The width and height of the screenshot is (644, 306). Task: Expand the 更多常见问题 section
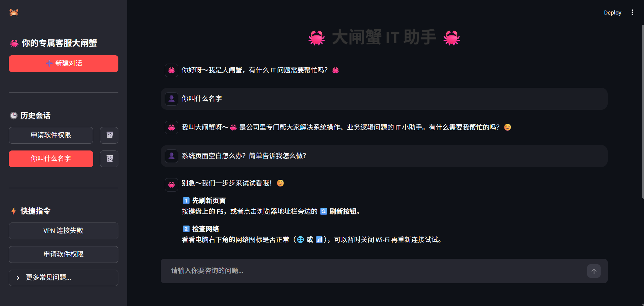[x=63, y=278]
